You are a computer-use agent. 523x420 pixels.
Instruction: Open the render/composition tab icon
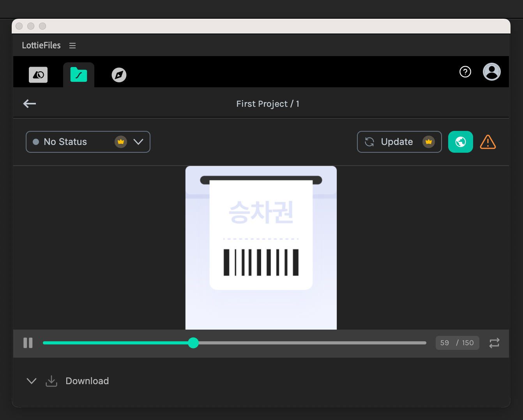[38, 75]
